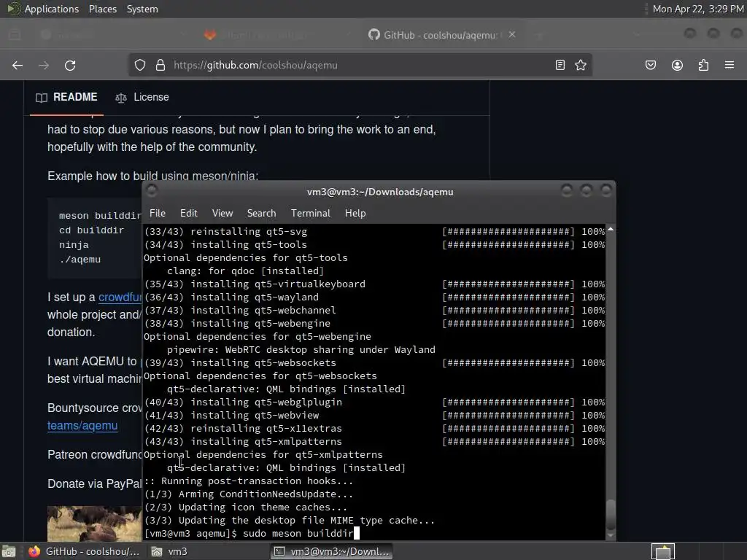Viewport: 747px width, 560px height.
Task: Open the terminal View menu
Action: [222, 214]
